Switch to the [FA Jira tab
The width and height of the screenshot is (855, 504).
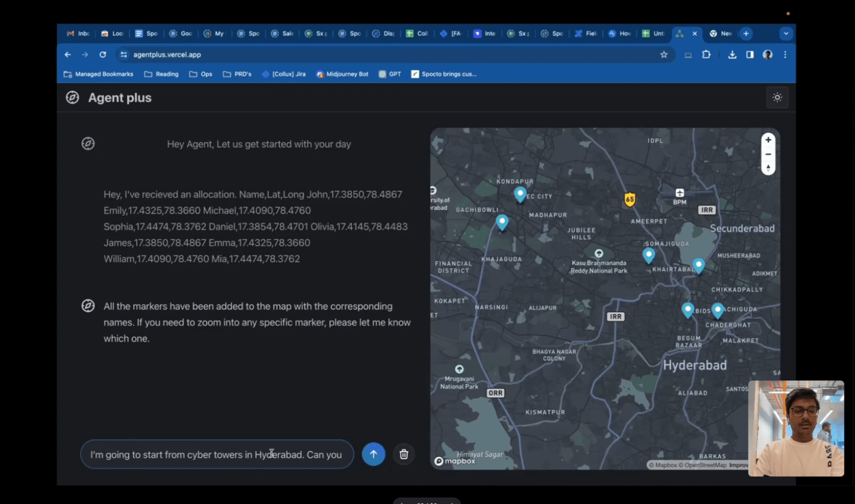tap(451, 34)
